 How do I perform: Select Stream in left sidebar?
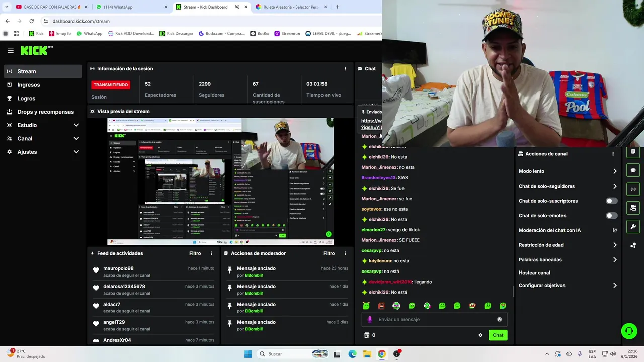click(43, 71)
